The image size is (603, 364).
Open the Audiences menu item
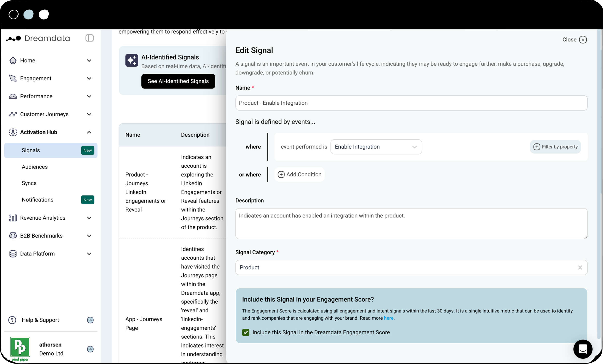35,167
